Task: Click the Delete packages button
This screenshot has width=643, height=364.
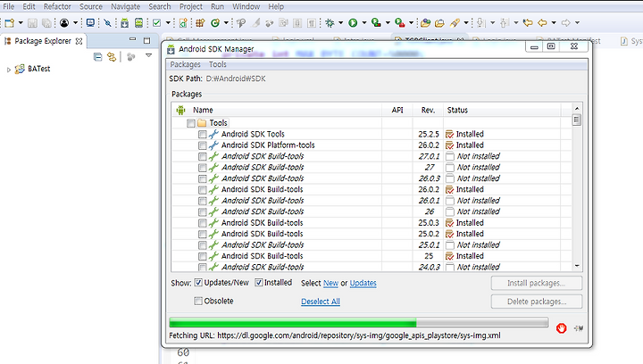Action: (x=537, y=302)
